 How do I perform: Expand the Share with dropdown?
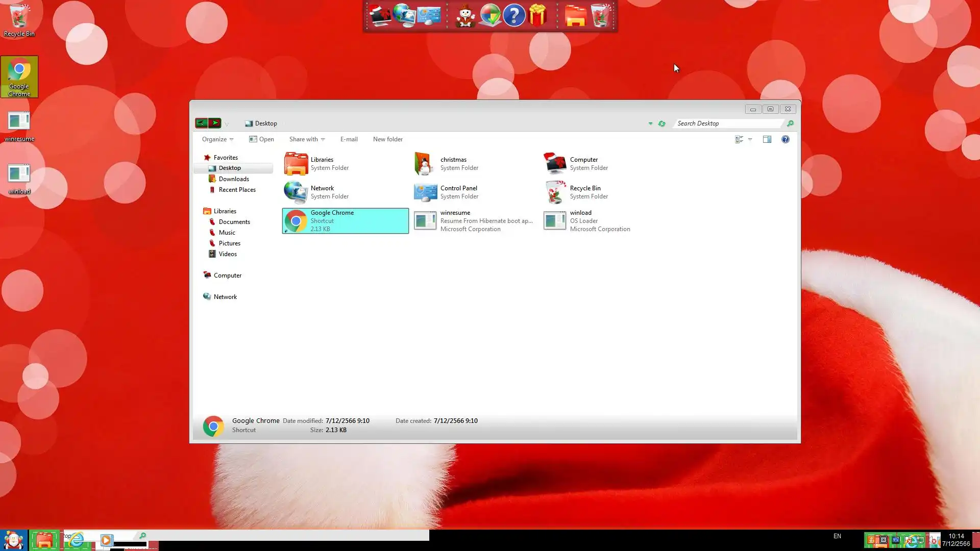pyautogui.click(x=307, y=139)
